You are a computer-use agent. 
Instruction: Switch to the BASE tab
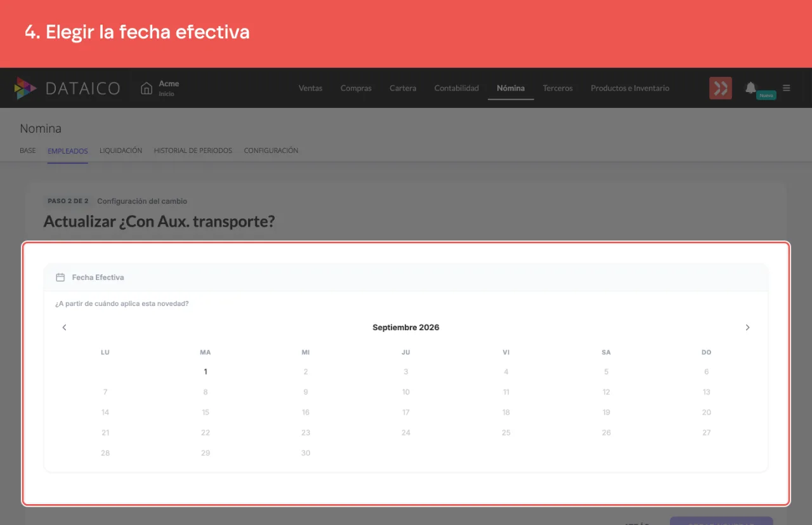coord(28,150)
